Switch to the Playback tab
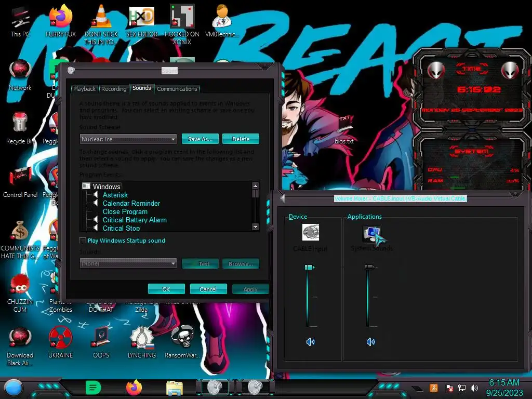532x399 pixels. pyautogui.click(x=85, y=89)
